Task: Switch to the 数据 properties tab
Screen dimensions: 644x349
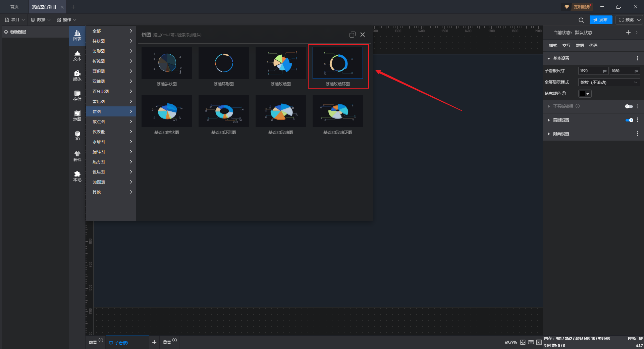Action: click(x=580, y=46)
